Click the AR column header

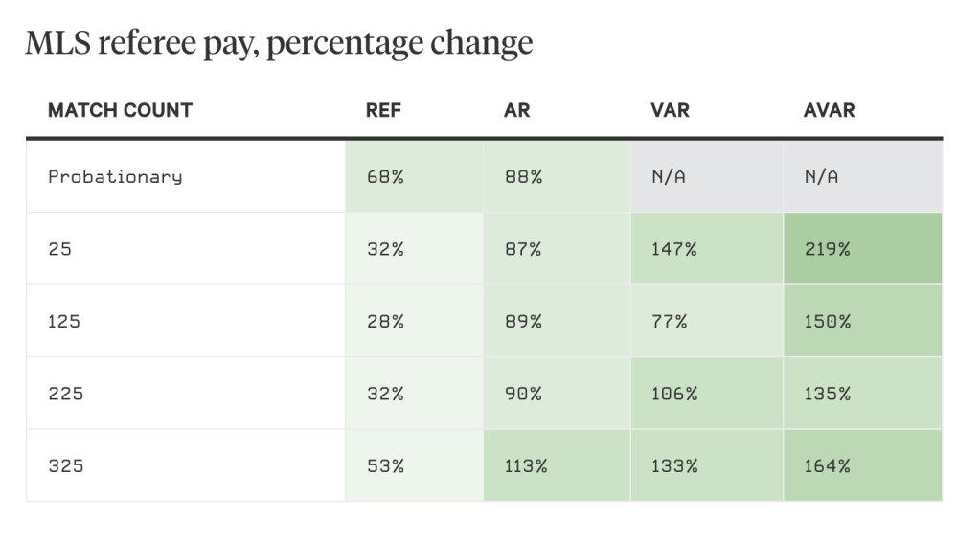[516, 110]
